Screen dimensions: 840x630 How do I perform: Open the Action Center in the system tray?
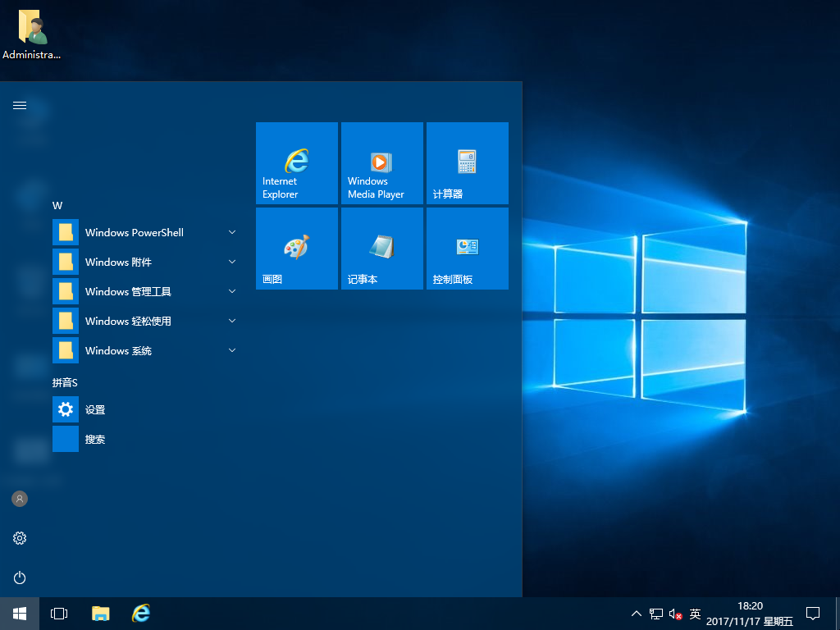pos(811,613)
